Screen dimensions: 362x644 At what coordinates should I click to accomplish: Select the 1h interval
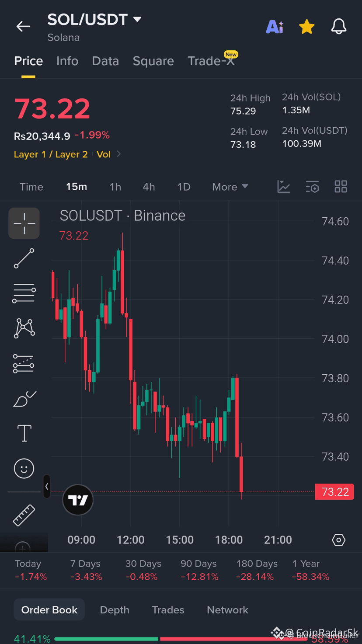point(115,187)
